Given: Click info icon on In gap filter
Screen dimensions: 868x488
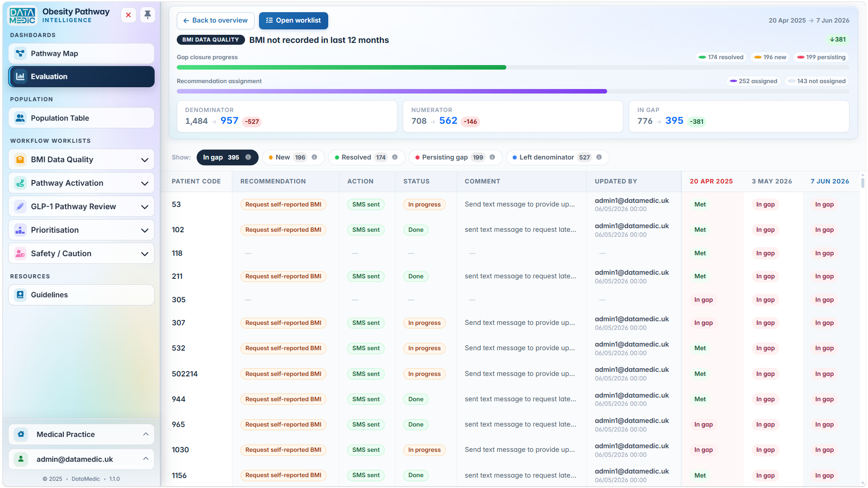Looking at the screenshot, I should 248,157.
